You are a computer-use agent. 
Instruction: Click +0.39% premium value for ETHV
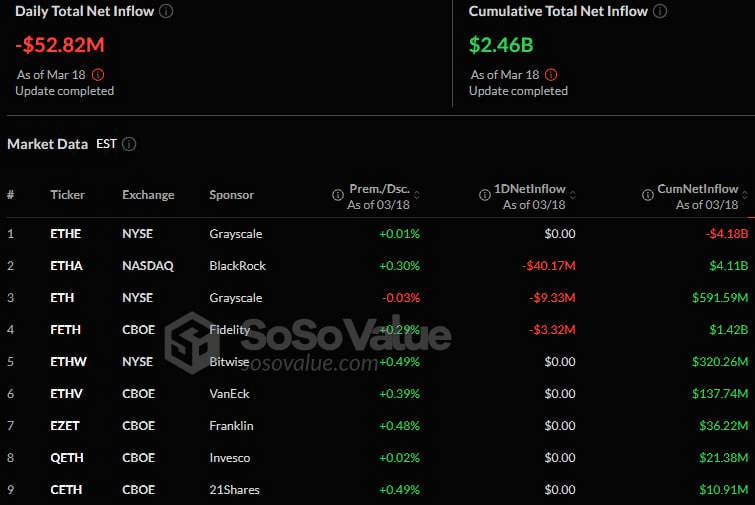(x=400, y=394)
